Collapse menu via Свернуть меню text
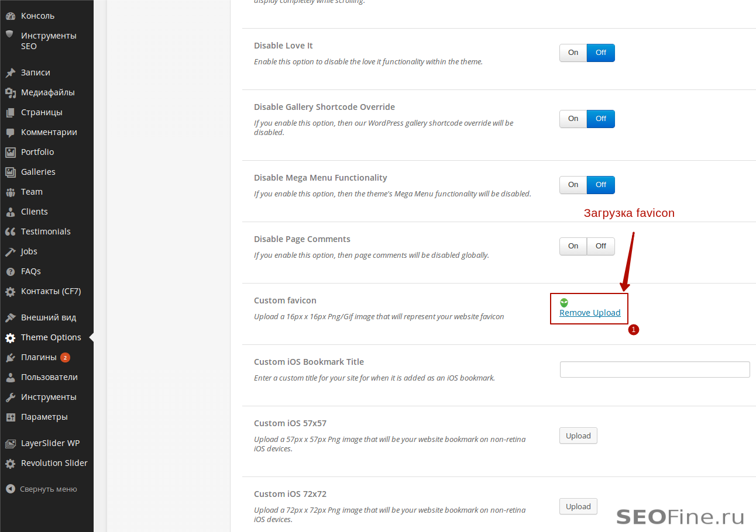 coord(49,489)
